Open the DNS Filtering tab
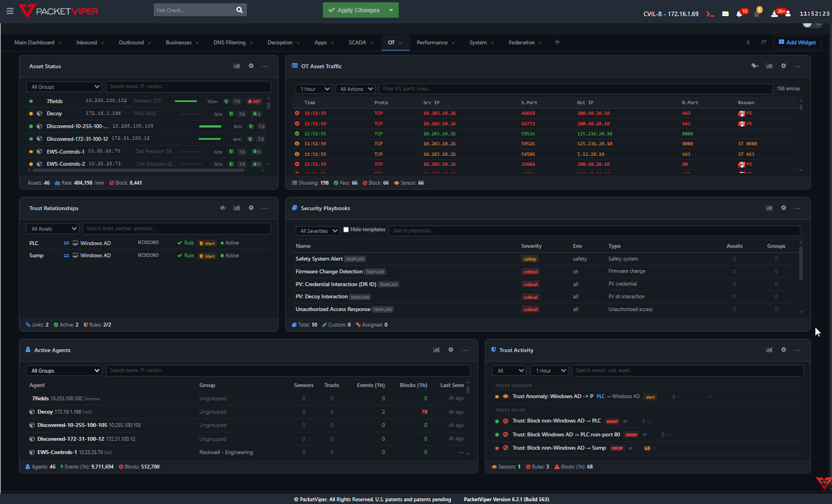Image resolution: width=832 pixels, height=504 pixels. coord(230,42)
